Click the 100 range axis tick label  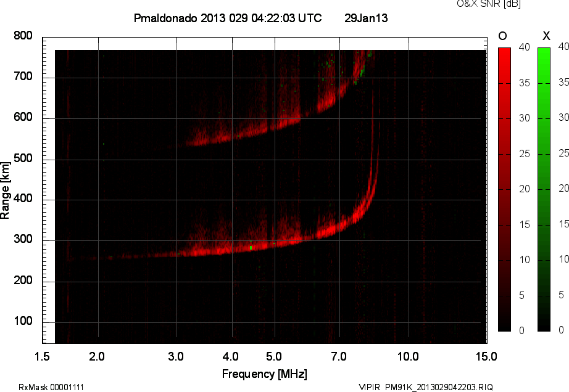coord(23,321)
